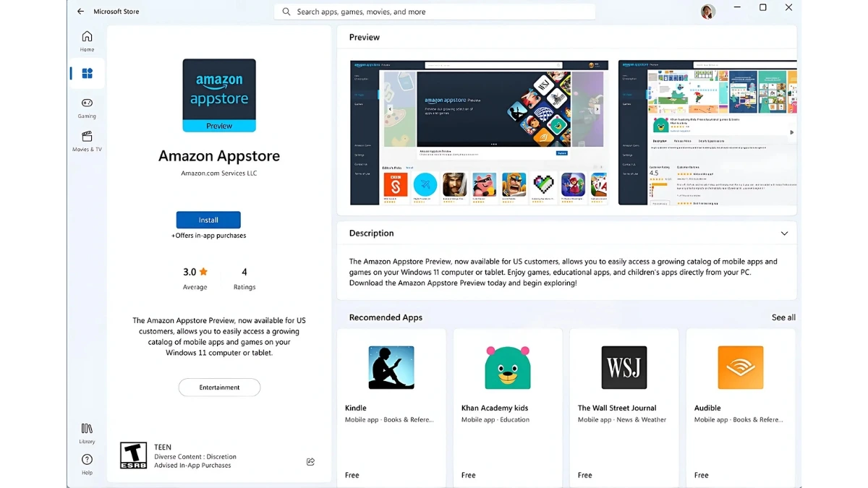Viewport: 868px width, 488px height.
Task: Install the Amazon Appstore
Action: [x=208, y=220]
